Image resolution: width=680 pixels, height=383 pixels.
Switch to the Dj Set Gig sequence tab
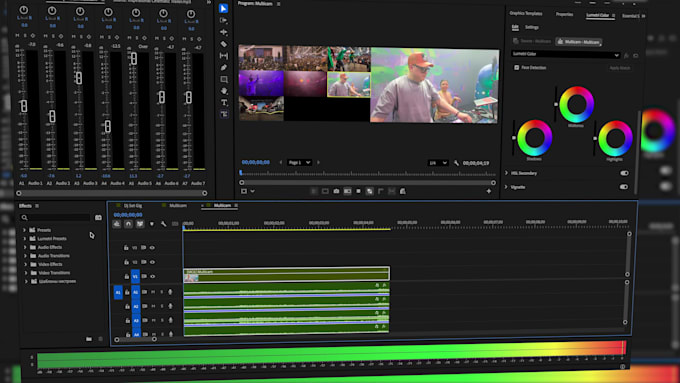tap(133, 206)
